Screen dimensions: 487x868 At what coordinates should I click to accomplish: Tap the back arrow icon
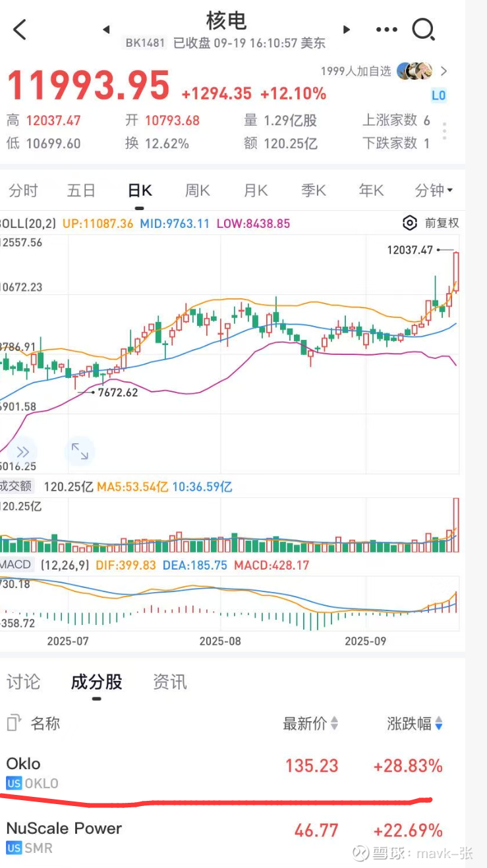[20, 30]
